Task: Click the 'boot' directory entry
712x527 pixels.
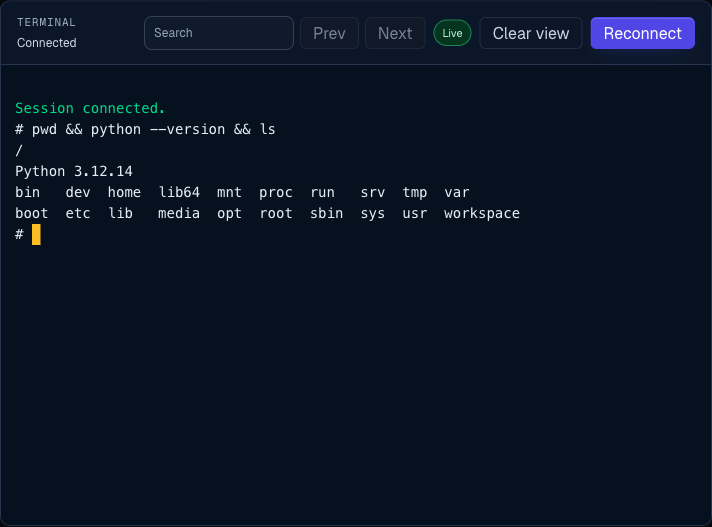Action: (32, 214)
